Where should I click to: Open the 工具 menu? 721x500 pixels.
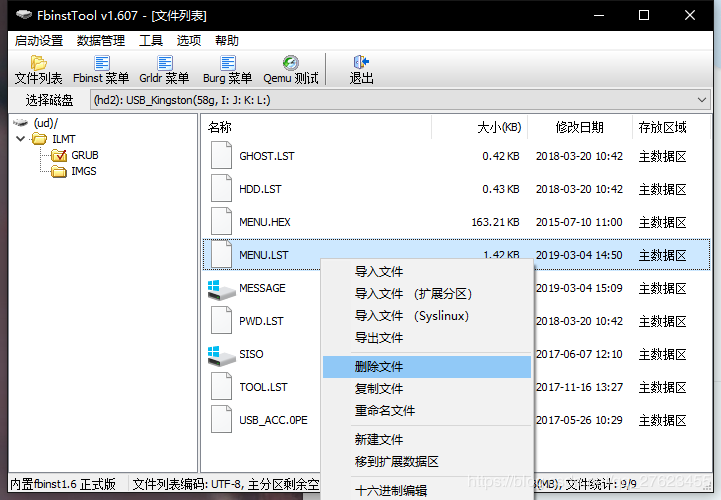coord(151,41)
